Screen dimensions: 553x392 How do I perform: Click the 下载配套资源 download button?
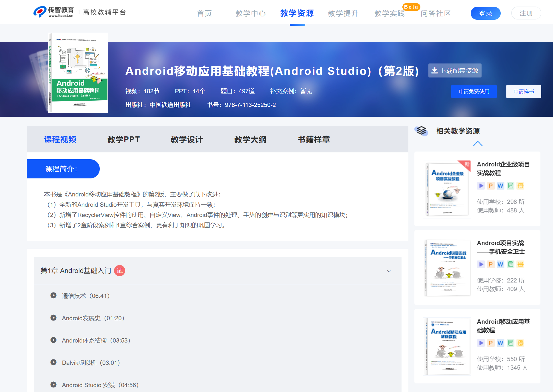point(455,71)
